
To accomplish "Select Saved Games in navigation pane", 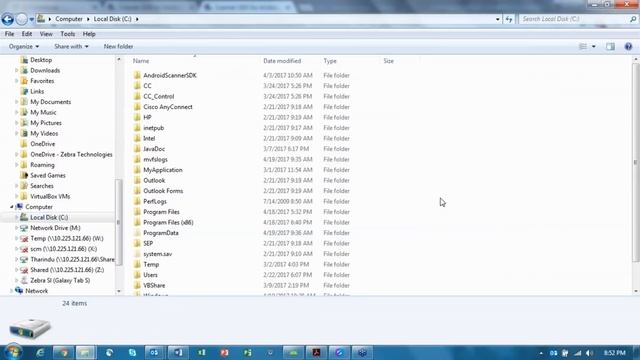I will point(48,176).
